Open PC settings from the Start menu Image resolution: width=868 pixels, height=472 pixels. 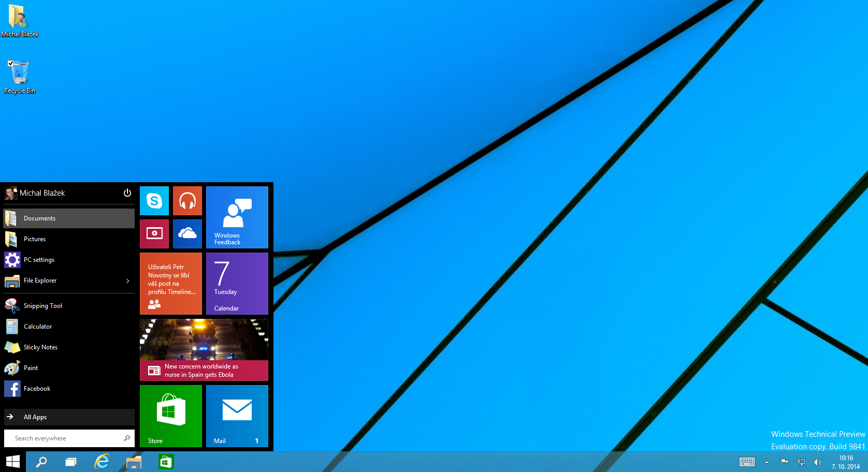[x=69, y=260]
